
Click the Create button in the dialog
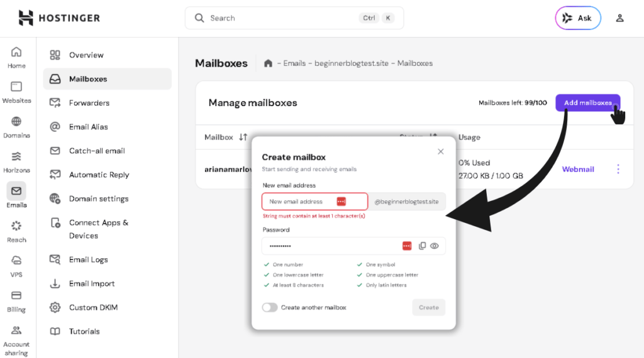coord(429,308)
